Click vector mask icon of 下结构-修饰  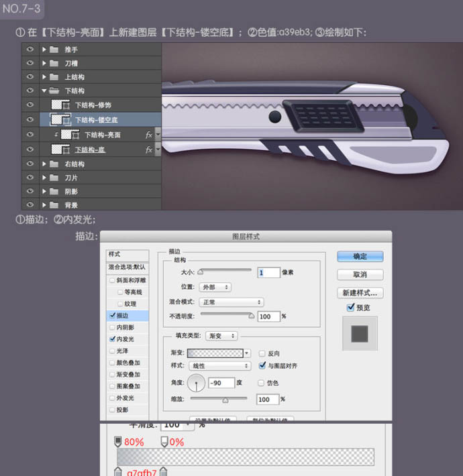66,106
